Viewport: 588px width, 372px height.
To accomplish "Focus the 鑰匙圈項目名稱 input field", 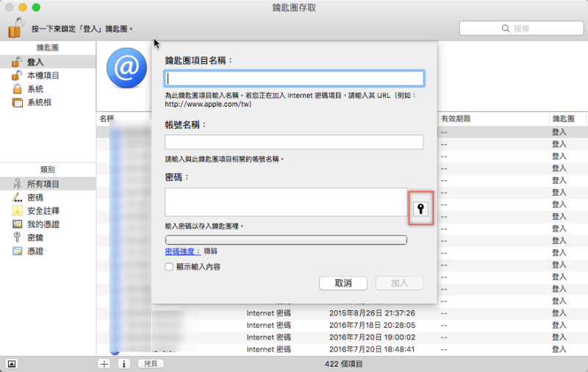I will (295, 79).
